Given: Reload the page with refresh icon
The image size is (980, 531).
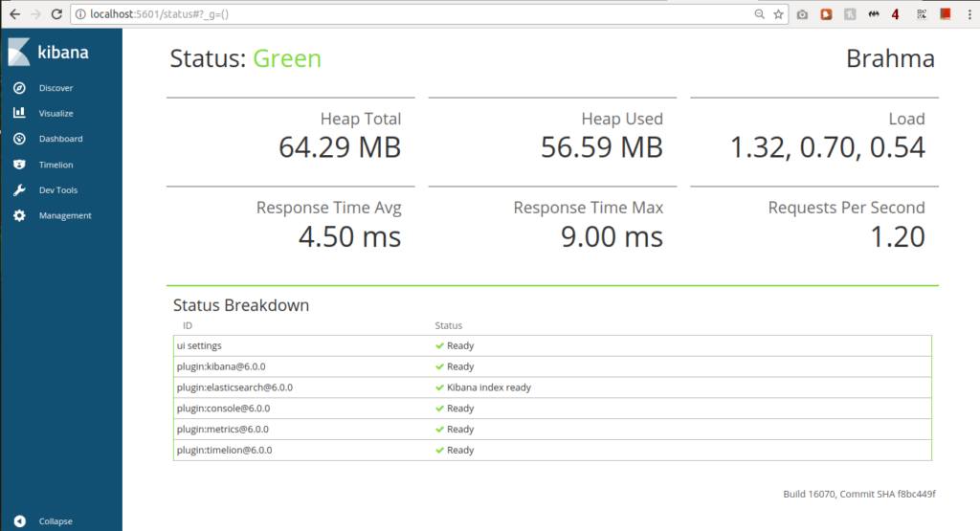Looking at the screenshot, I should pos(56,13).
